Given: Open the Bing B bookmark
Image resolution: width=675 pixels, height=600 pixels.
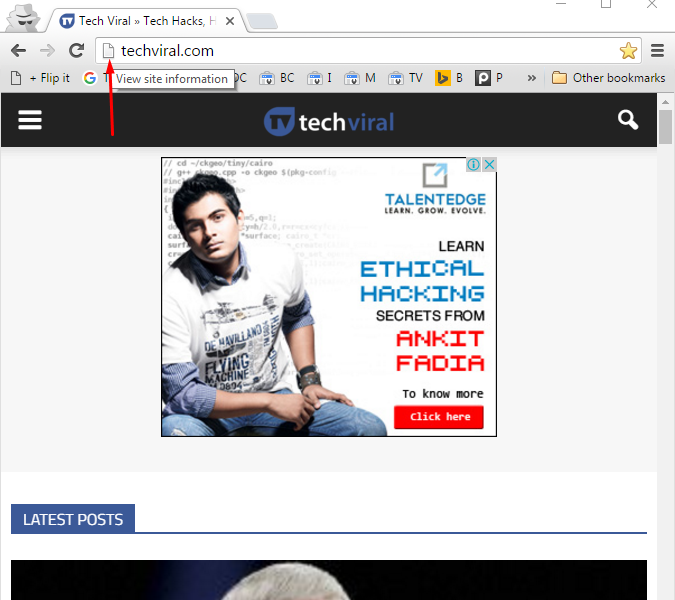Looking at the screenshot, I should (449, 78).
